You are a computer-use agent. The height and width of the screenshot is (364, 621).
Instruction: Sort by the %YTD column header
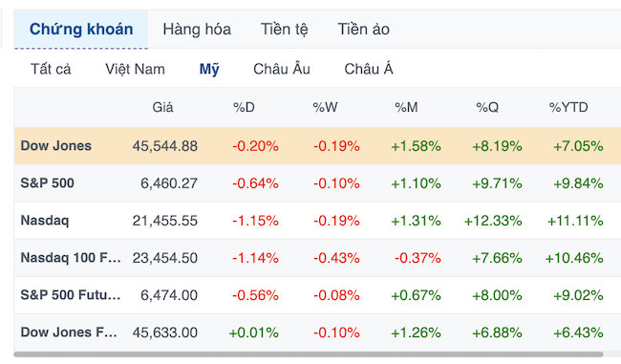pyautogui.click(x=568, y=107)
